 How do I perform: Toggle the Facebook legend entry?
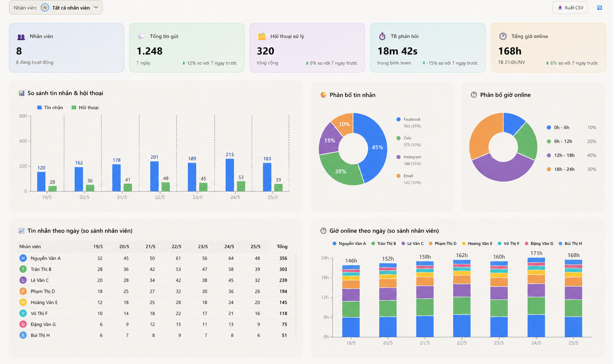[409, 122]
